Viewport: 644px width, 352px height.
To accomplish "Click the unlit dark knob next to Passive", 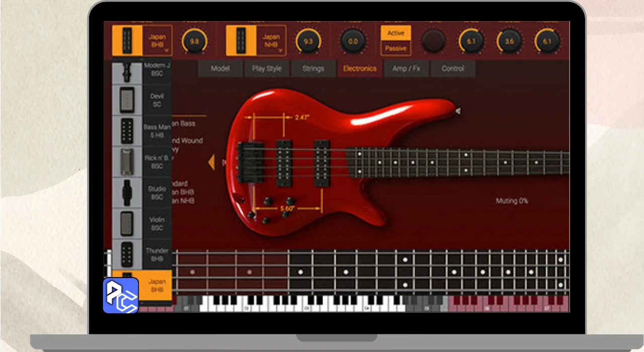I will tap(433, 41).
